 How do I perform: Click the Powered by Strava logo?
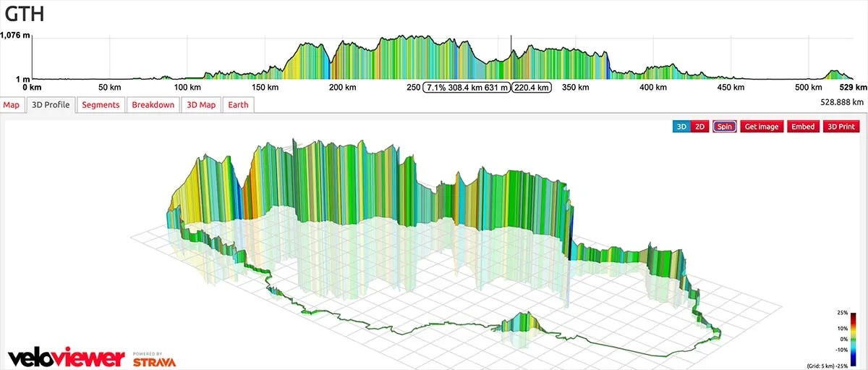(153, 358)
